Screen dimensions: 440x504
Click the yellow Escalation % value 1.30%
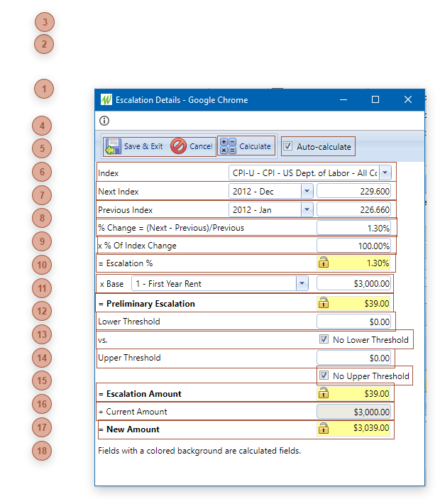378,263
